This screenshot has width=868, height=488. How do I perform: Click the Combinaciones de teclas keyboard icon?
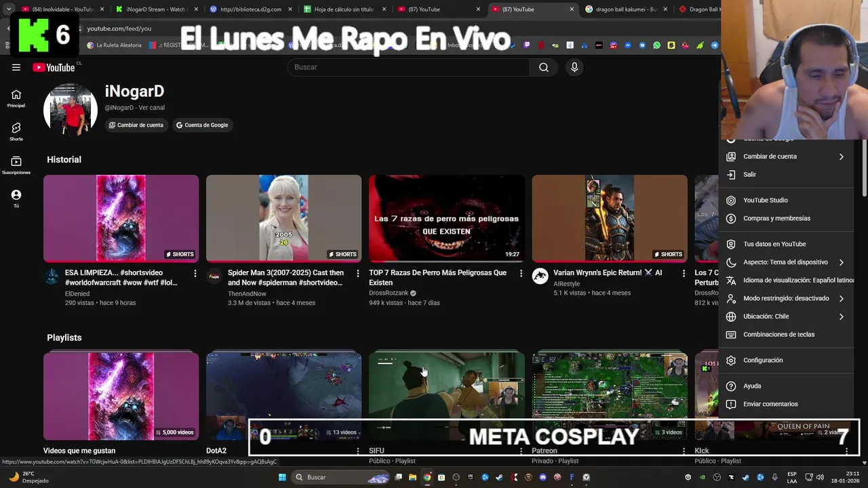click(x=731, y=335)
